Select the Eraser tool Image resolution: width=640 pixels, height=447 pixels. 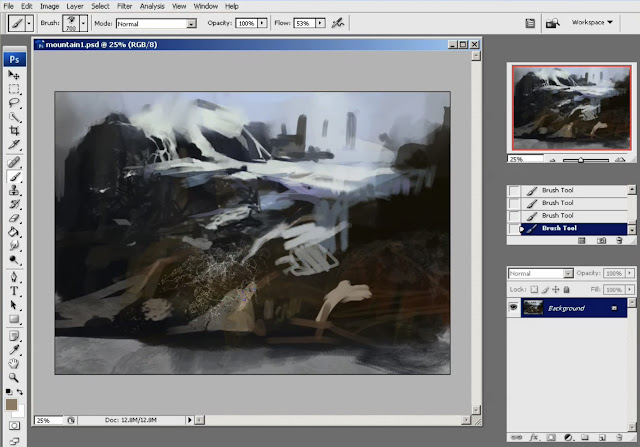14,218
